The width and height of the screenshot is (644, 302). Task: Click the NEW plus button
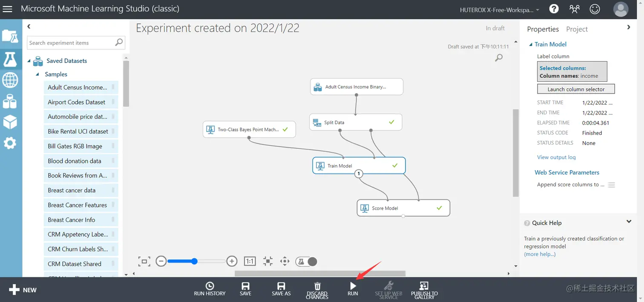point(23,290)
